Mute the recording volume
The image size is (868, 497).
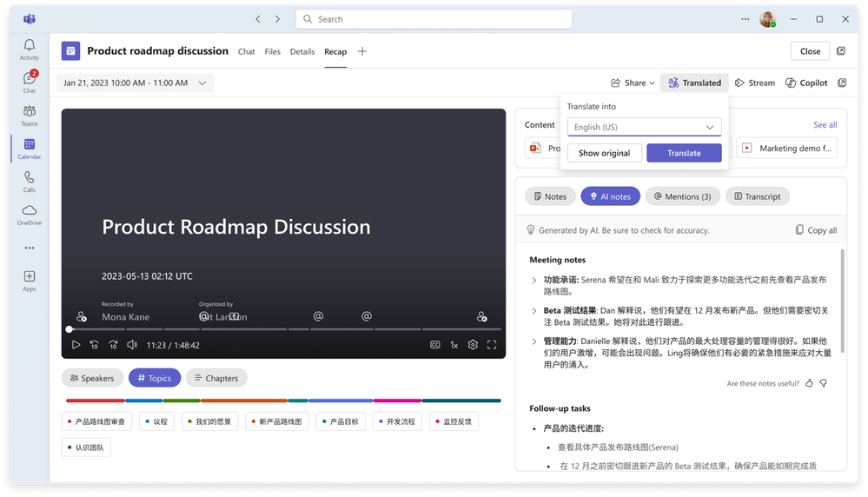(x=132, y=345)
